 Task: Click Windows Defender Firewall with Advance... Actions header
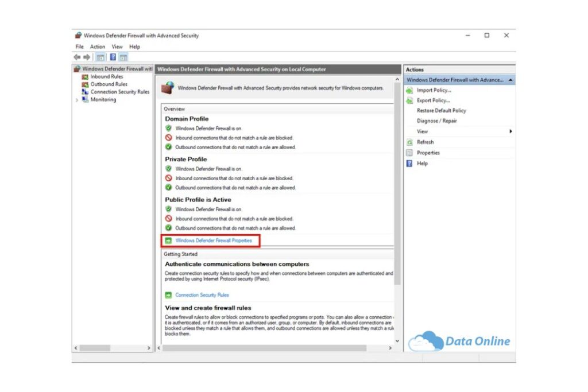460,80
